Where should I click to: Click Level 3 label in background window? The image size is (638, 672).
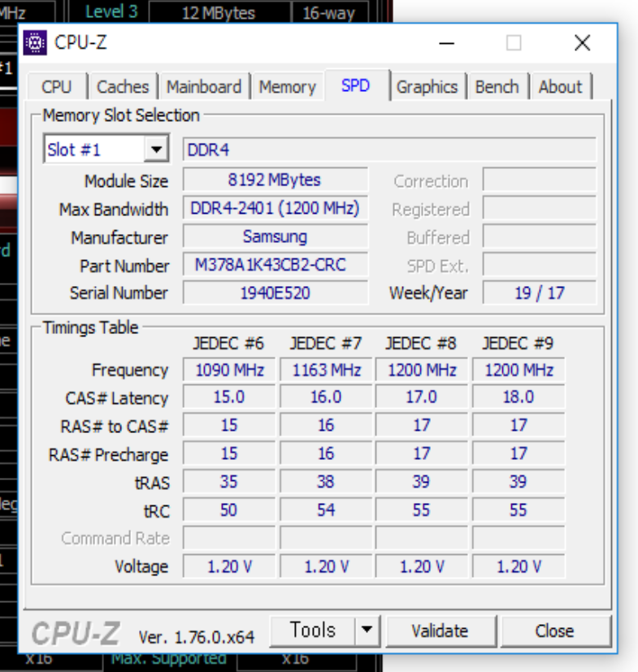(x=111, y=11)
